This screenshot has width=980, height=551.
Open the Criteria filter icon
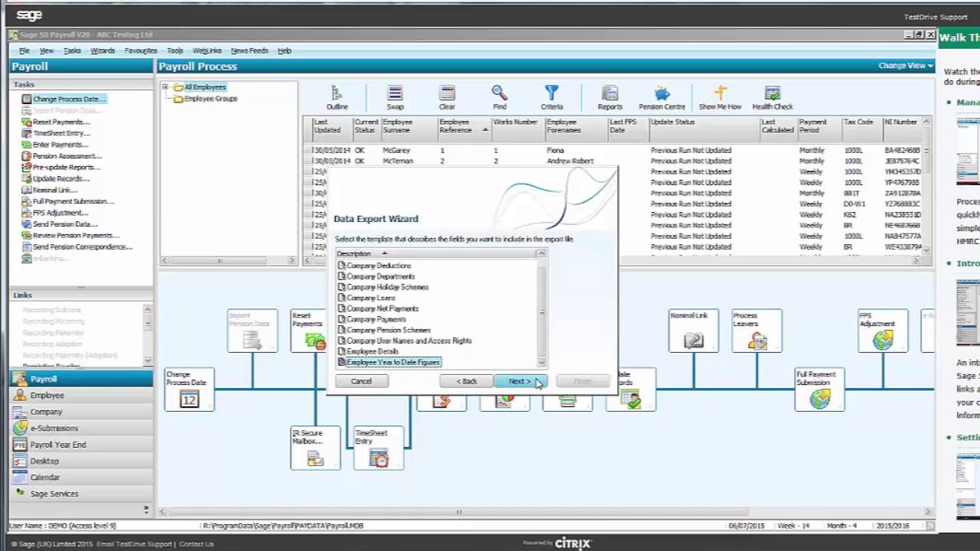point(551,98)
